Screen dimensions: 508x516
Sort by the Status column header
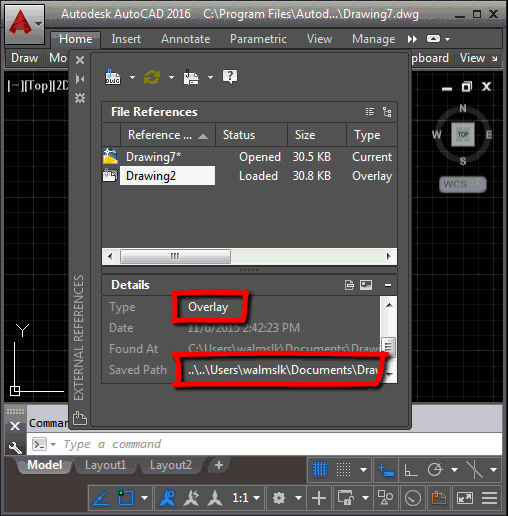[x=252, y=135]
